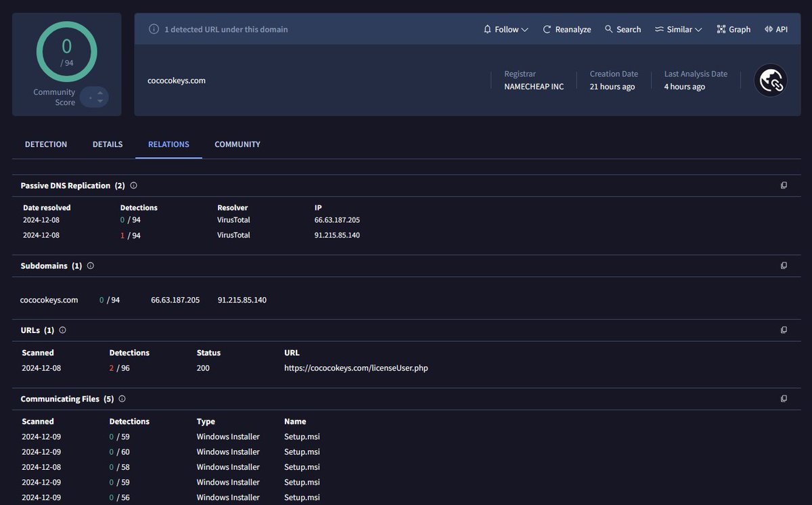This screenshot has width=812, height=505.
Task: Click the Graph button label
Action: click(x=740, y=30)
